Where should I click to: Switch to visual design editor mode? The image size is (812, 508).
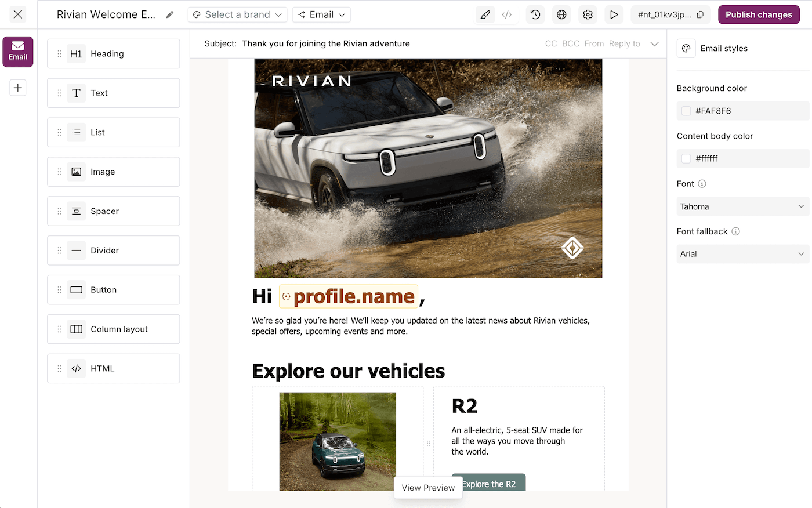click(x=485, y=14)
